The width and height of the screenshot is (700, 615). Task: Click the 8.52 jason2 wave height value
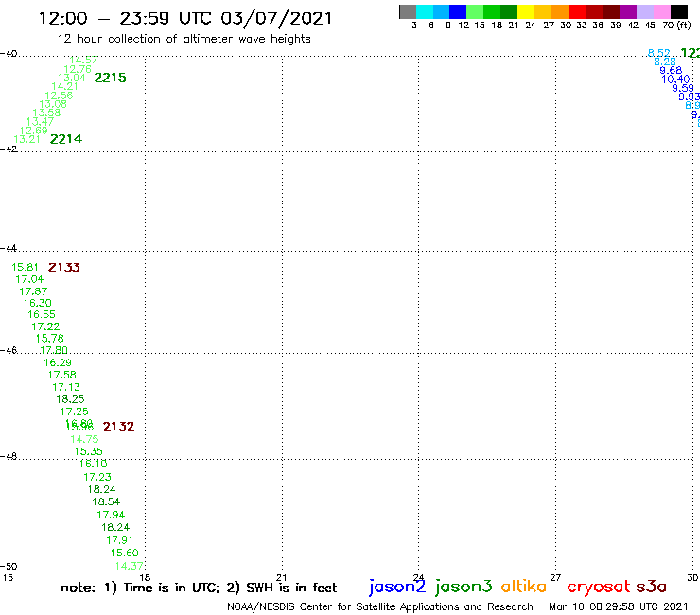659,53
